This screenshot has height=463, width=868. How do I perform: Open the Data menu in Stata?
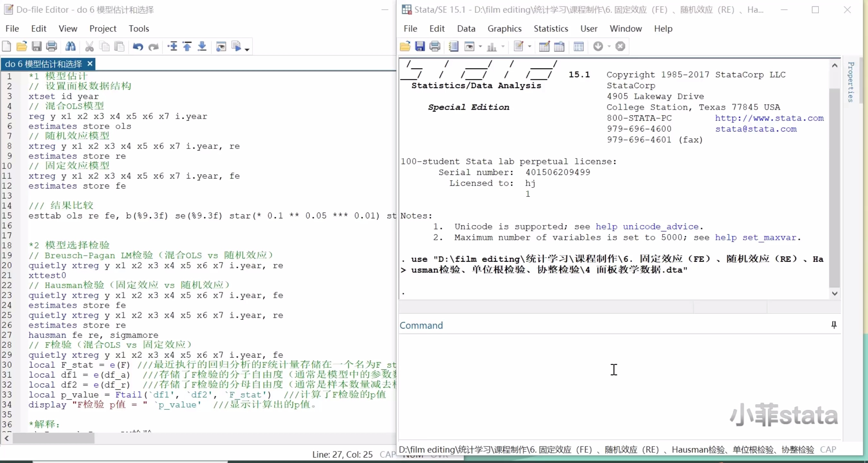click(466, 29)
